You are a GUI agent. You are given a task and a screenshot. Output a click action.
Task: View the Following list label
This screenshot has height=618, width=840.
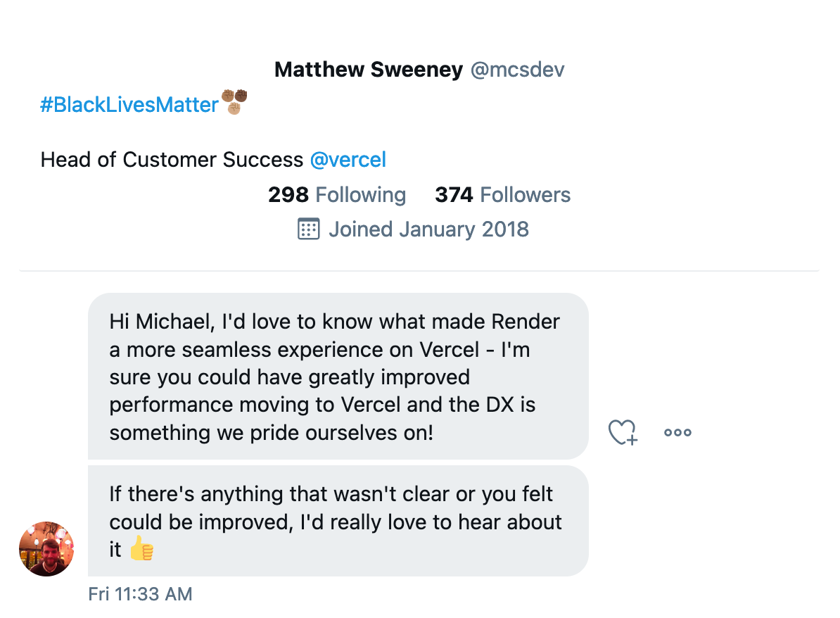(x=360, y=195)
